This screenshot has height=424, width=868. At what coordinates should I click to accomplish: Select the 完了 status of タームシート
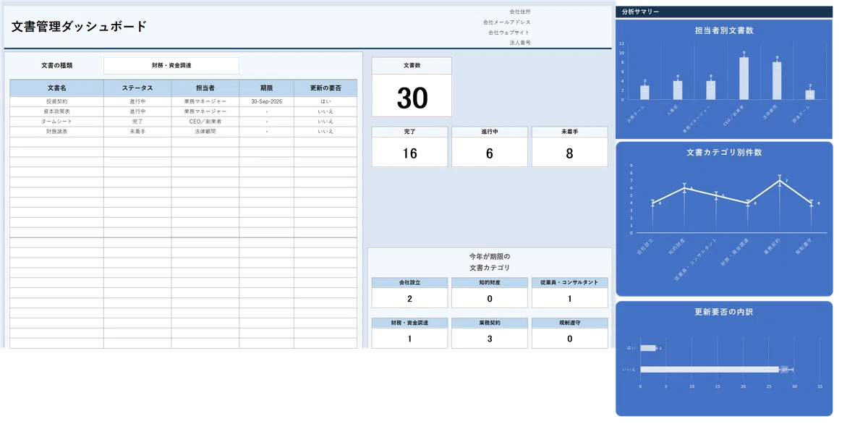[137, 122]
